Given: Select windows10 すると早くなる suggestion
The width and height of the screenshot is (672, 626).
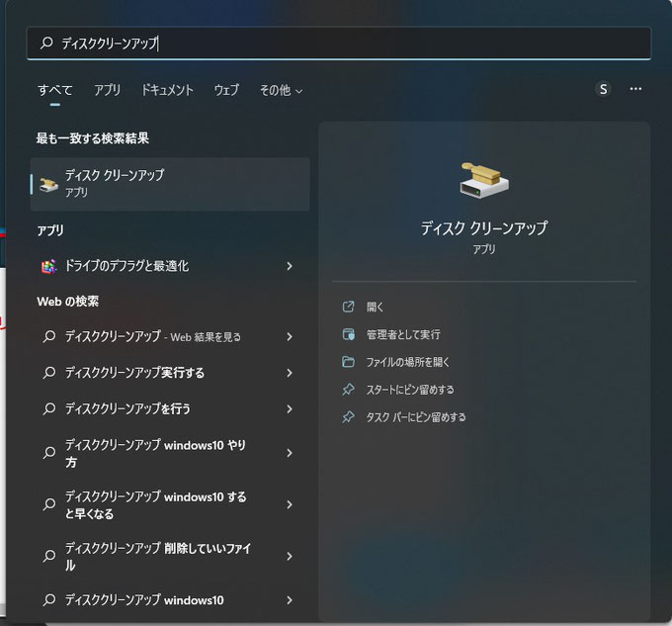Looking at the screenshot, I should pos(170,504).
